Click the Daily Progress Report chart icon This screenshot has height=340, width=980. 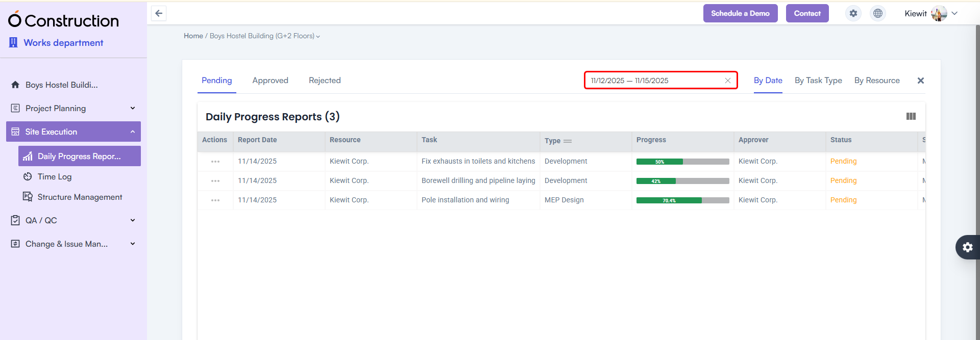[x=28, y=156]
